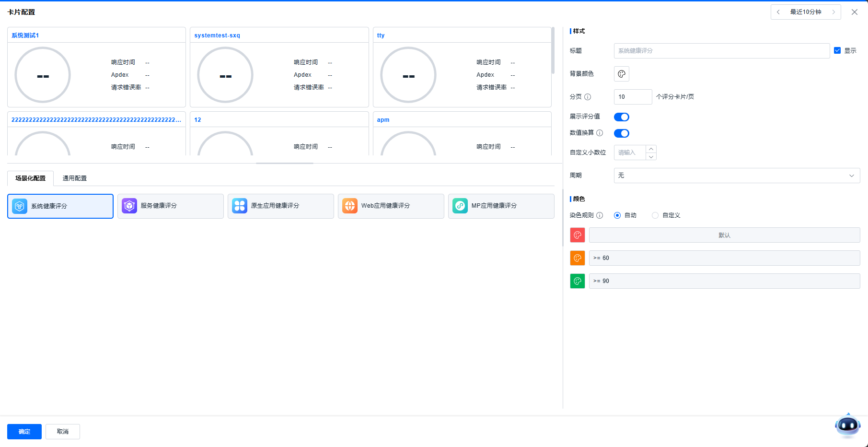Viewport: 868px width, 447px height.
Task: Go to previous time range arrow
Action: 778,12
